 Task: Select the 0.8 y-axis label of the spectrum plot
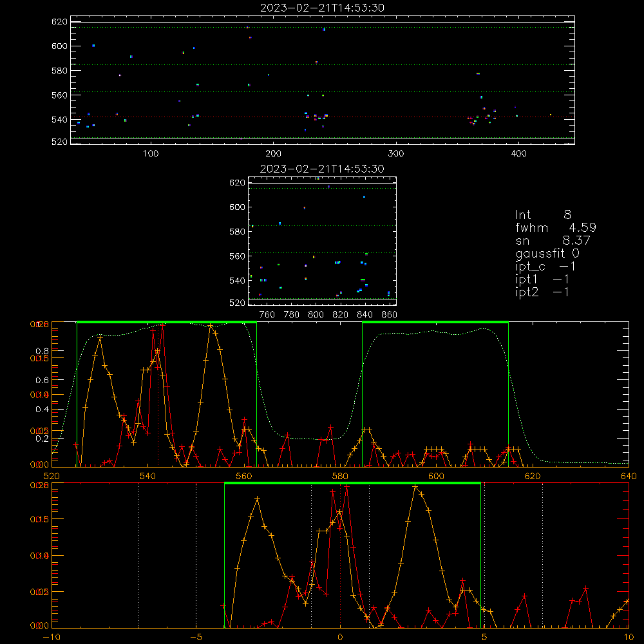(x=43, y=351)
